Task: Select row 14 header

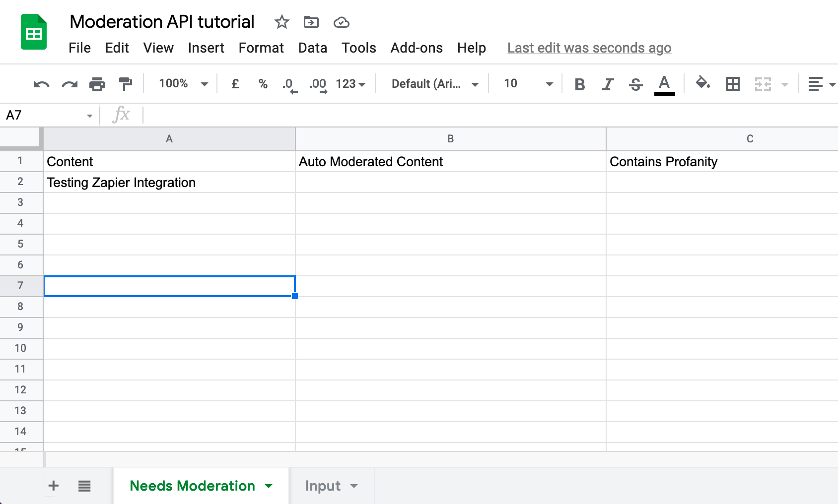Action: [20, 432]
